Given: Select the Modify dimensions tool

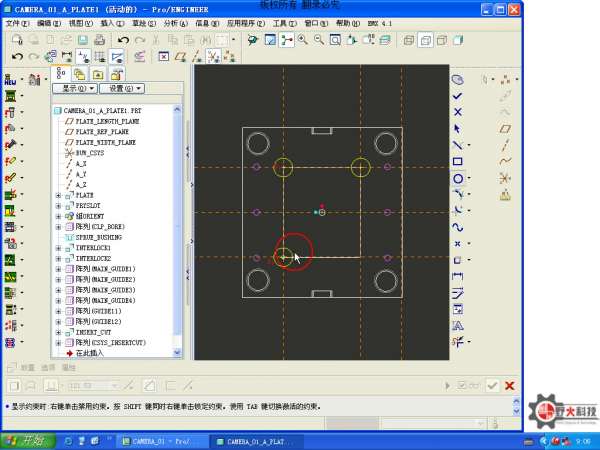Looking at the screenshot, I should click(457, 293).
